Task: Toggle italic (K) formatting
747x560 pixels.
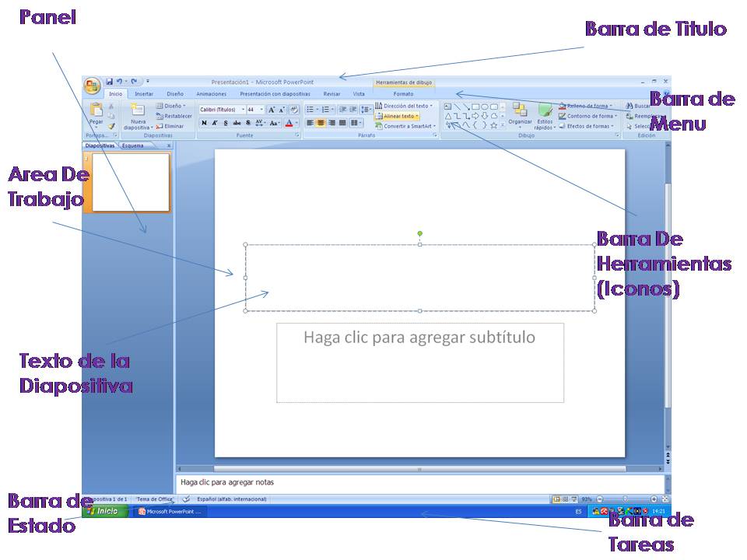Action: pos(216,121)
